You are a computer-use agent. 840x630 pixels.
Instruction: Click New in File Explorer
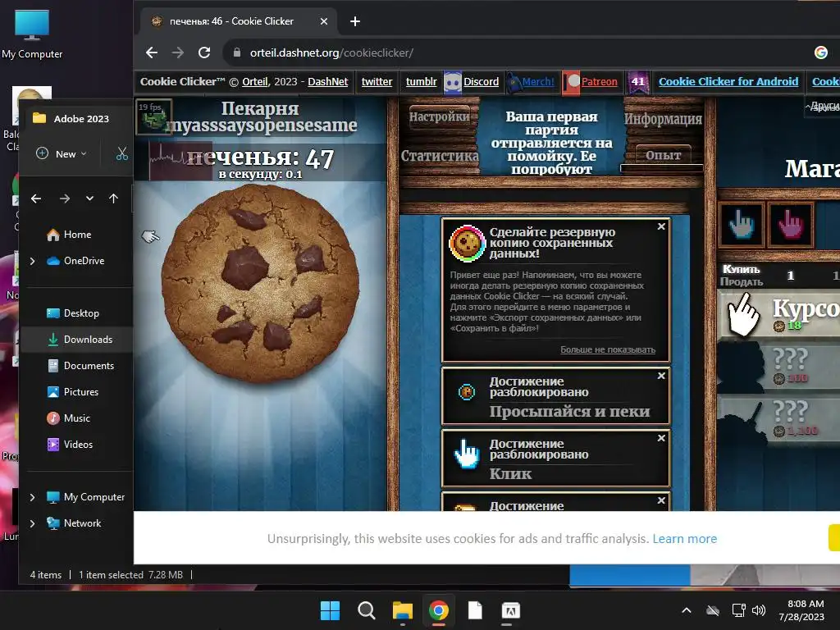tap(61, 153)
